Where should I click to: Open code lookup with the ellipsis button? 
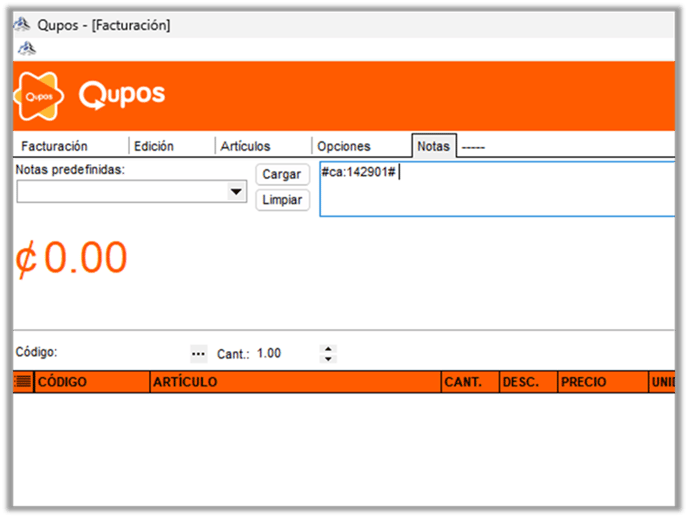(198, 354)
